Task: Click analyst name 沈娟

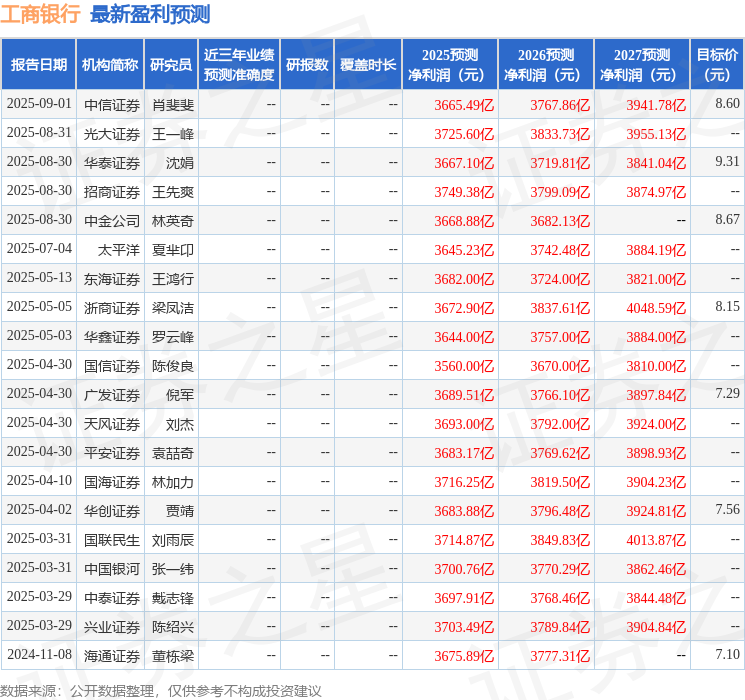Action: (x=180, y=163)
